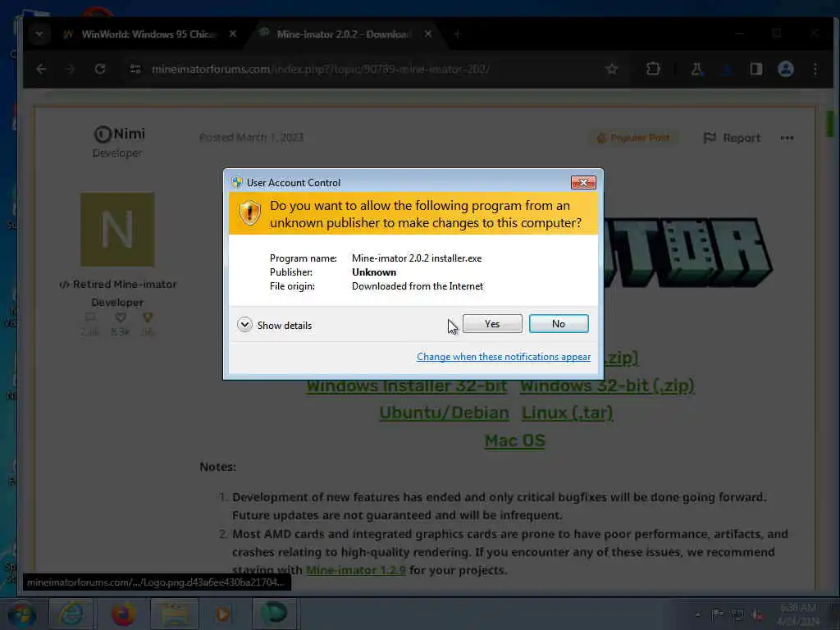This screenshot has width=840, height=630.
Task: Open the browser extensions puzzle icon
Action: (x=653, y=69)
